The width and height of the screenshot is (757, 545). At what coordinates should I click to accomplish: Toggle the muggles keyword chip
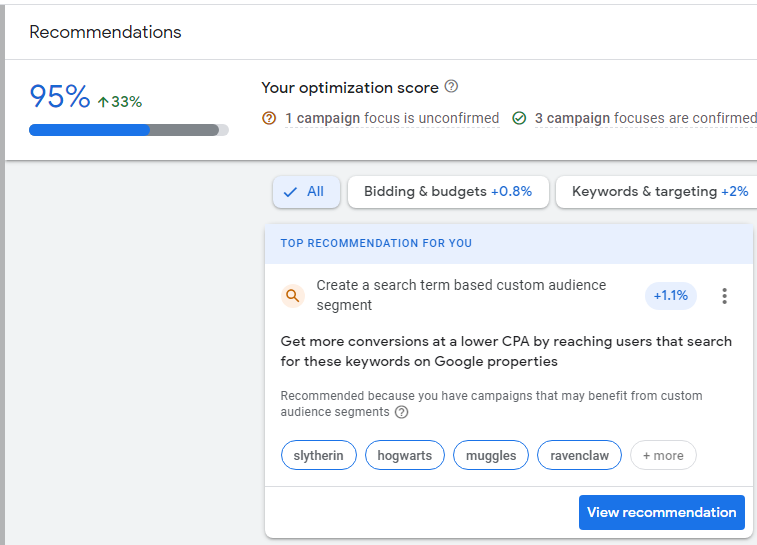pyautogui.click(x=491, y=455)
